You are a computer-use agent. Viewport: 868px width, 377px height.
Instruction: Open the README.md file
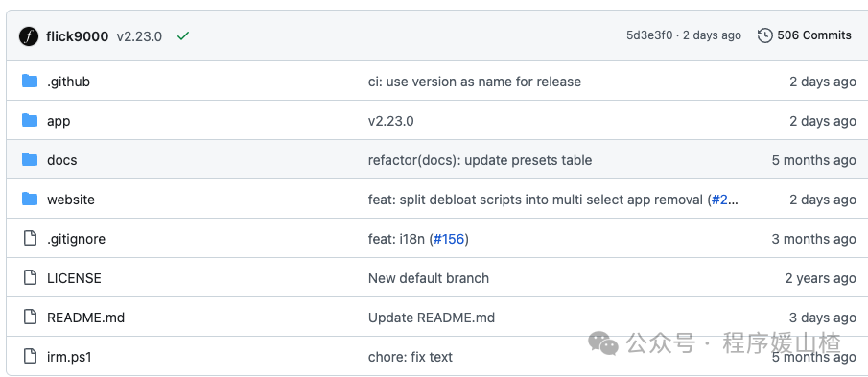(85, 318)
